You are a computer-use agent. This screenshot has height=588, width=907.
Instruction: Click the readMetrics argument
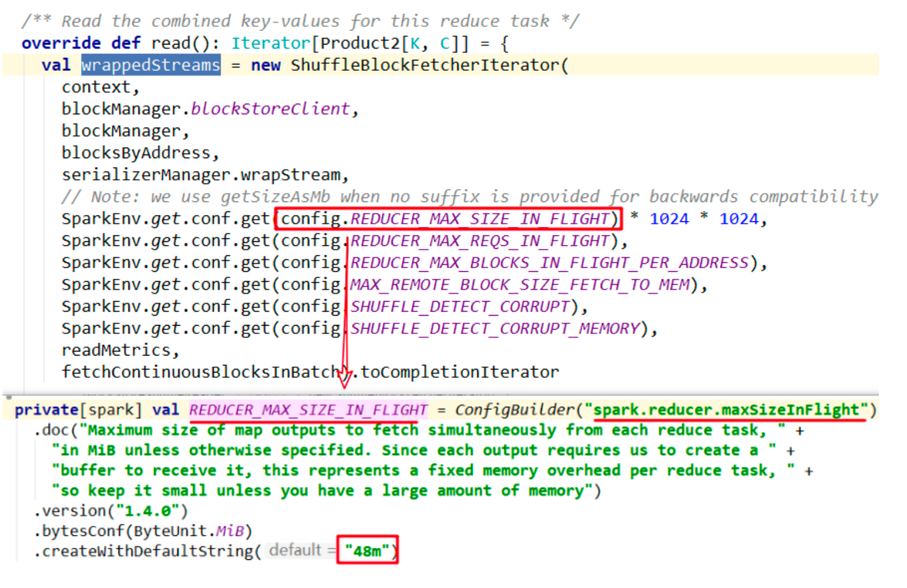[117, 350]
